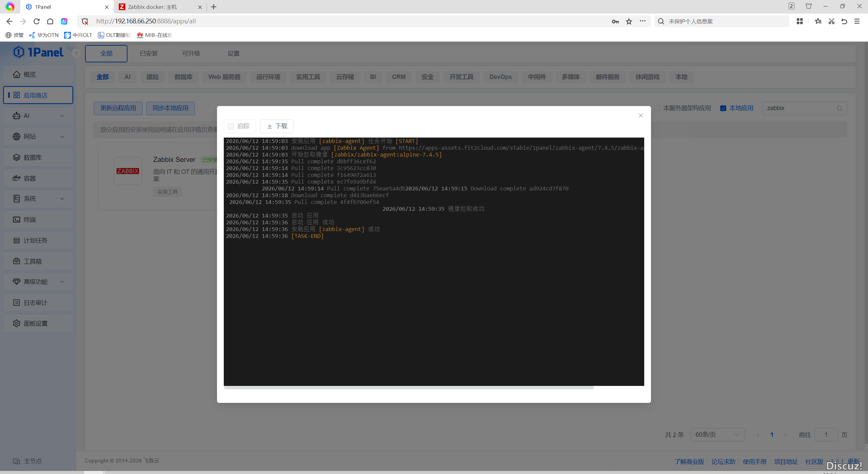
Task: Open the 使用手册 footer link
Action: pyautogui.click(x=754, y=461)
